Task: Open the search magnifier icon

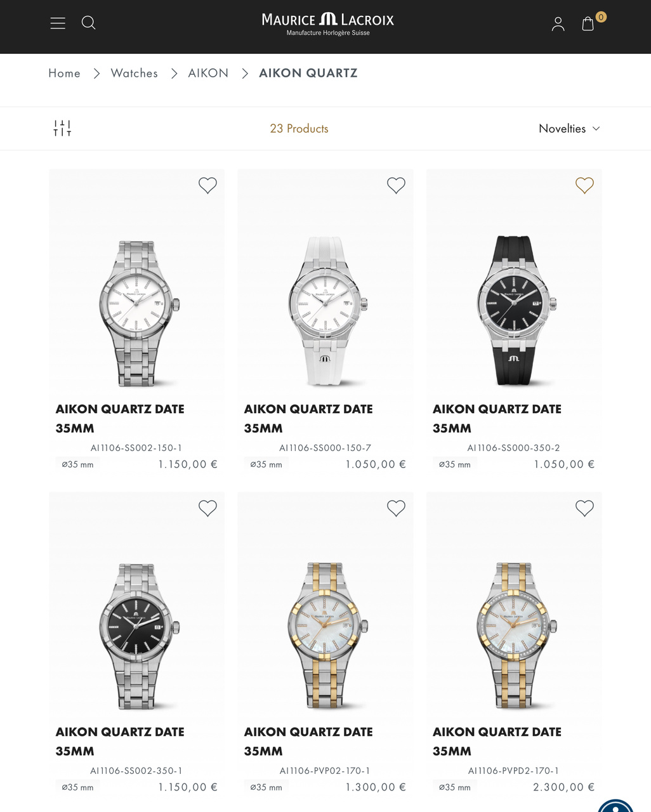Action: point(89,23)
